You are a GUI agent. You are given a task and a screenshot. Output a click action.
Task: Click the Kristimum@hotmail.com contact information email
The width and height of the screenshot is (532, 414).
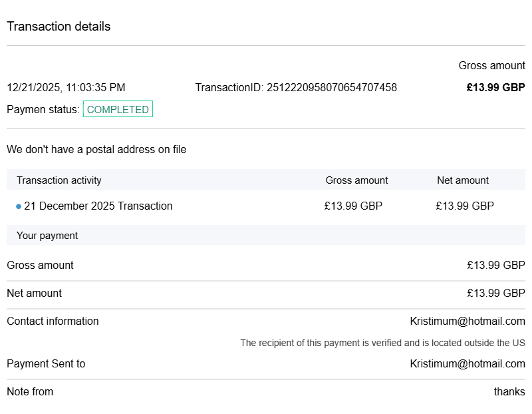point(467,321)
